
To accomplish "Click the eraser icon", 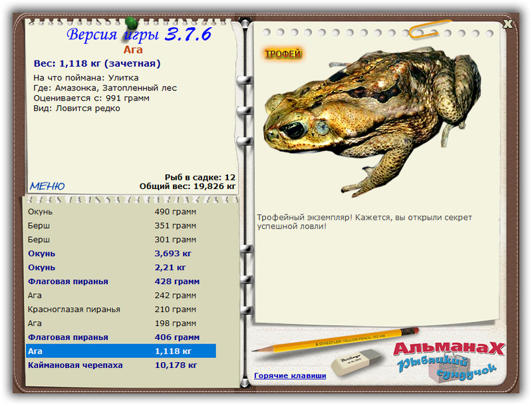I will click(356, 362).
